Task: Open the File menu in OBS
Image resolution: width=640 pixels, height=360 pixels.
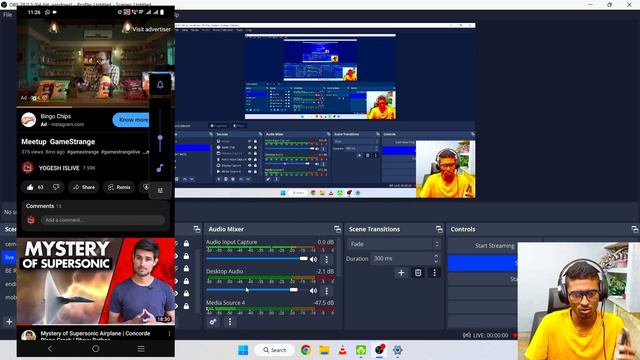Action: pos(7,15)
